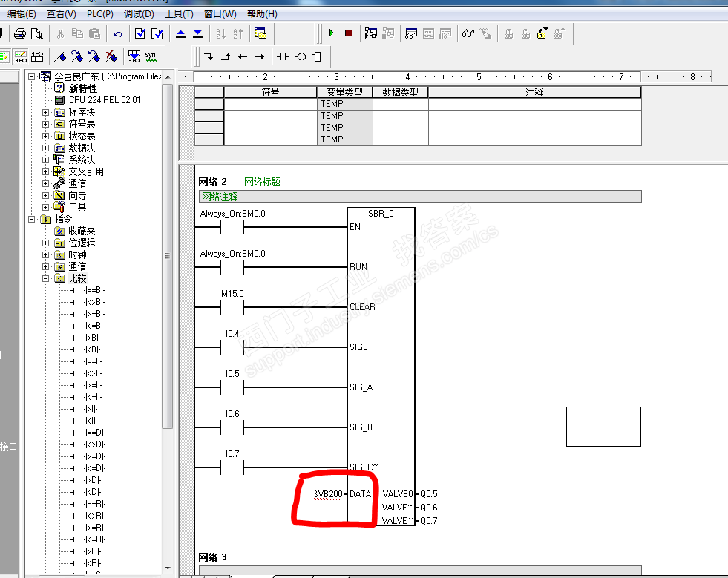
Task: Expand the 时钟 instruction folder
Action: [x=45, y=255]
